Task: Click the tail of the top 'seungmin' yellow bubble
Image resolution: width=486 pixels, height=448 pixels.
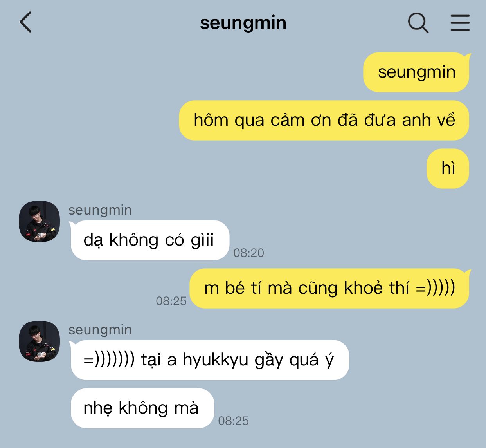Action: coord(467,58)
